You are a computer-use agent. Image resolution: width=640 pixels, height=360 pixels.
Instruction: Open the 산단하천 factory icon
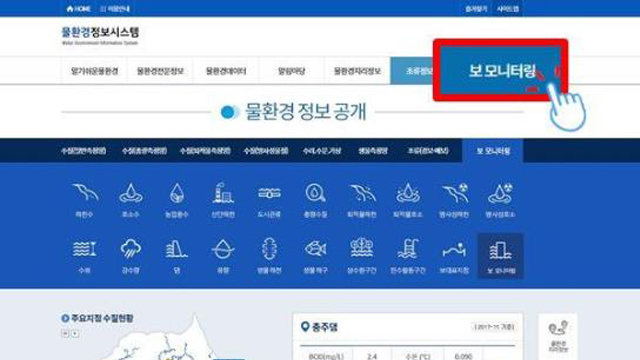(x=223, y=200)
